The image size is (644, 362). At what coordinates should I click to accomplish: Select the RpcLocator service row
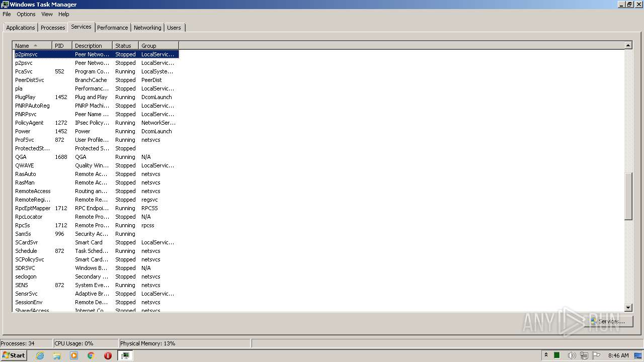tap(96, 217)
